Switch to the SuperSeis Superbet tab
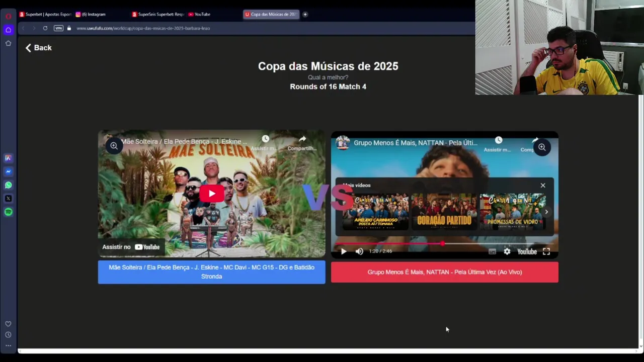 158,14
